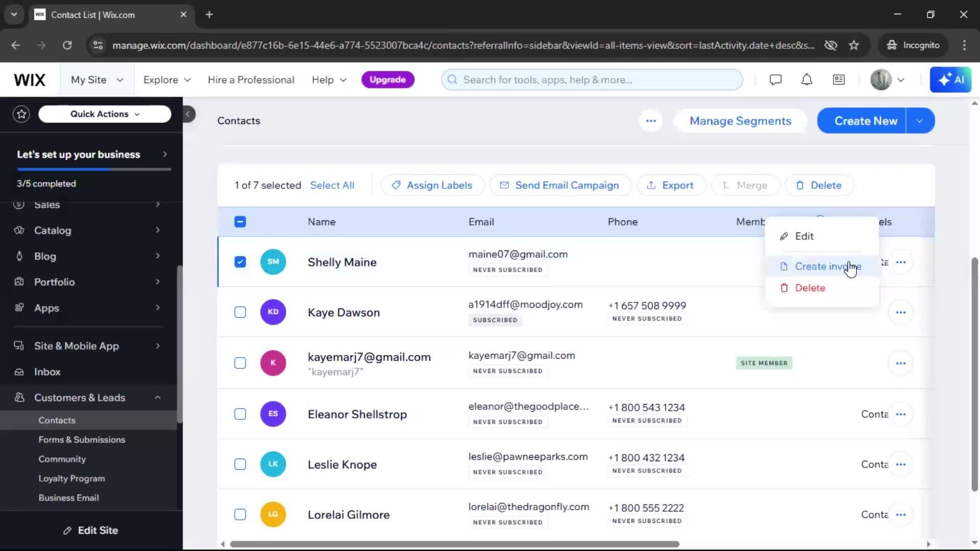Click the KD avatar of Kaye Dawson
This screenshot has height=551, width=980.
[x=273, y=312]
